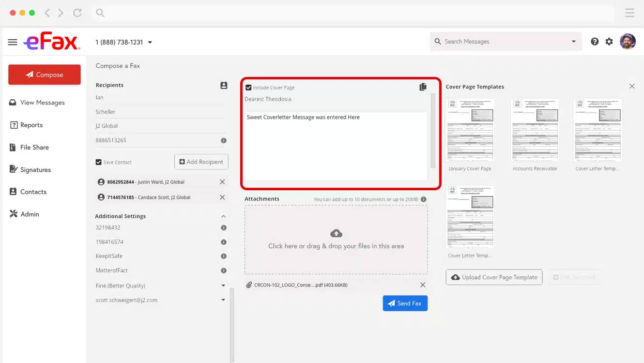
Task: Collapse the Additional Settings section
Action: coord(223,216)
